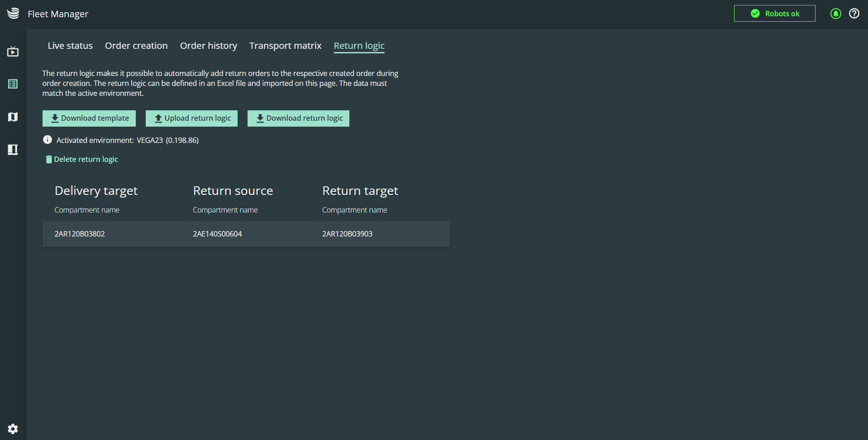Click the Return target column heading

tap(360, 191)
